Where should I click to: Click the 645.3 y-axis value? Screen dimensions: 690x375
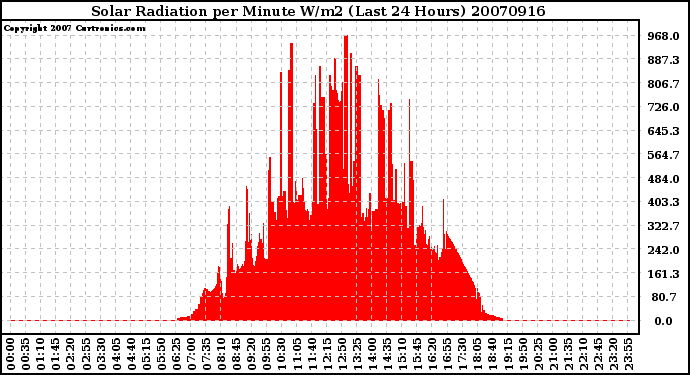tap(663, 131)
